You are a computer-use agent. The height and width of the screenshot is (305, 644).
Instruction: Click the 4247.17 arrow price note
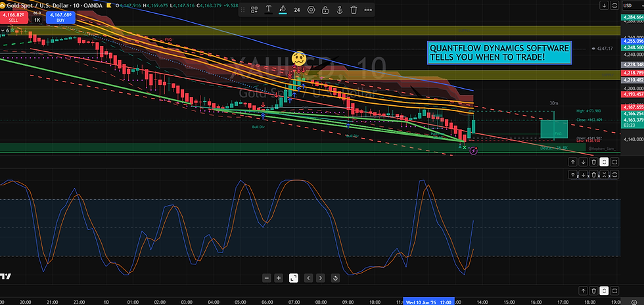602,49
